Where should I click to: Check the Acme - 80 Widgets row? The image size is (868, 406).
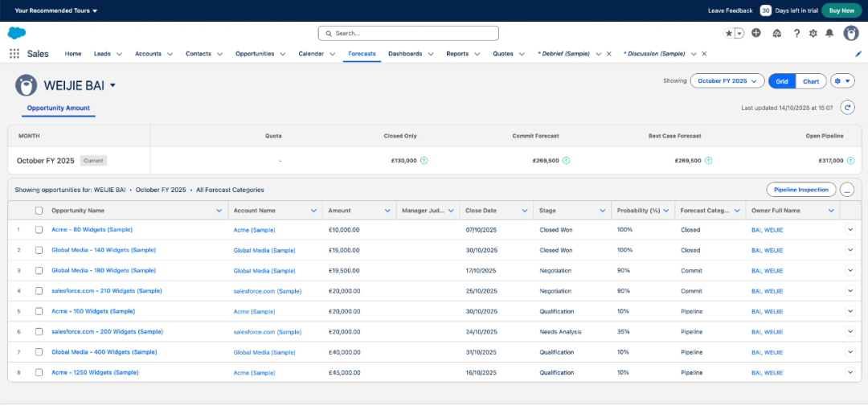[x=39, y=229]
